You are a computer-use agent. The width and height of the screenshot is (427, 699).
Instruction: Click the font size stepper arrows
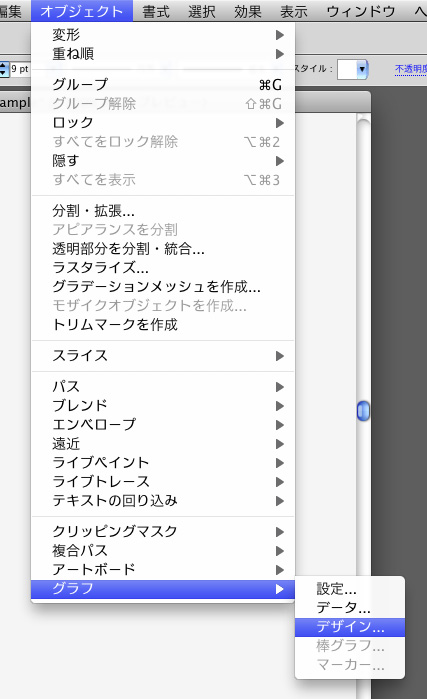click(x=4, y=69)
